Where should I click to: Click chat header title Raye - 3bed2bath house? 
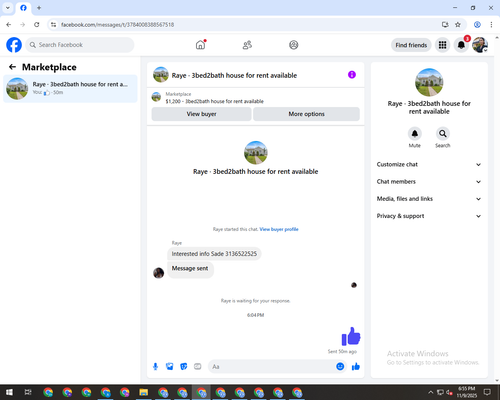coord(234,75)
